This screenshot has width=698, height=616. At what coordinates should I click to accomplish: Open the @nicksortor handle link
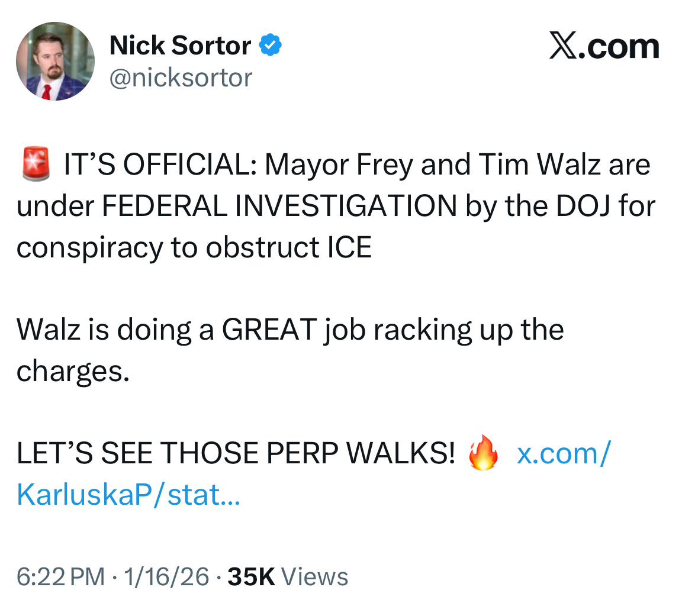tap(181, 78)
